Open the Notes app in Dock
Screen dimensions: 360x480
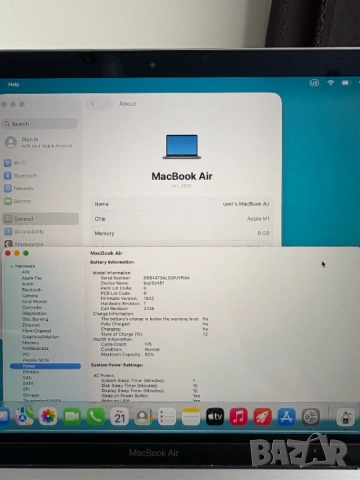point(191,416)
